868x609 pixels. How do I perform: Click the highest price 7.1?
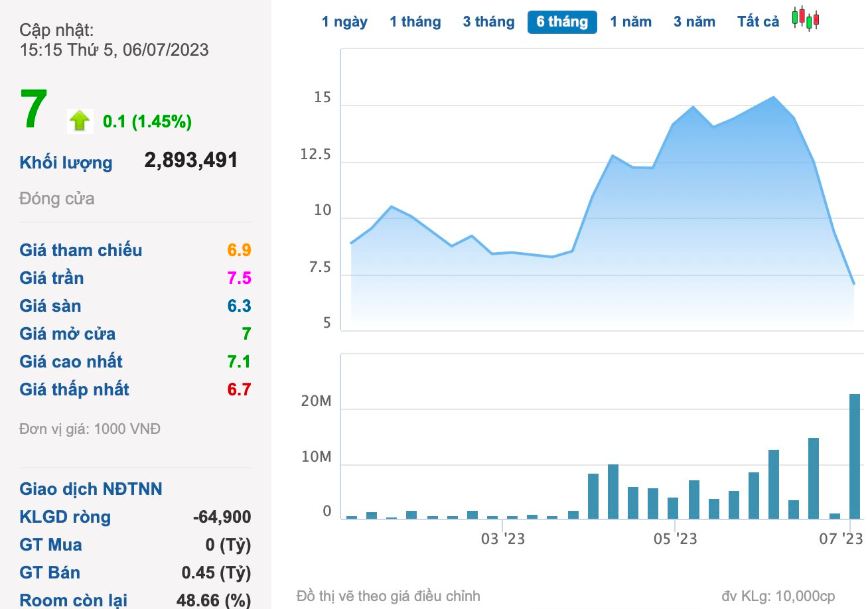[x=239, y=362]
